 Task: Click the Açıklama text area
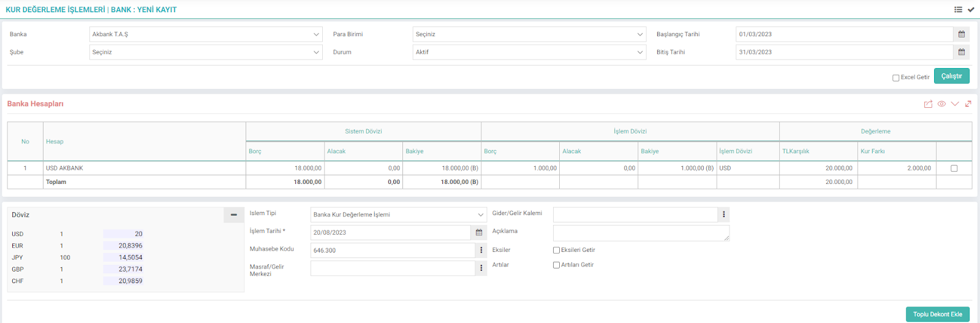[x=641, y=233]
